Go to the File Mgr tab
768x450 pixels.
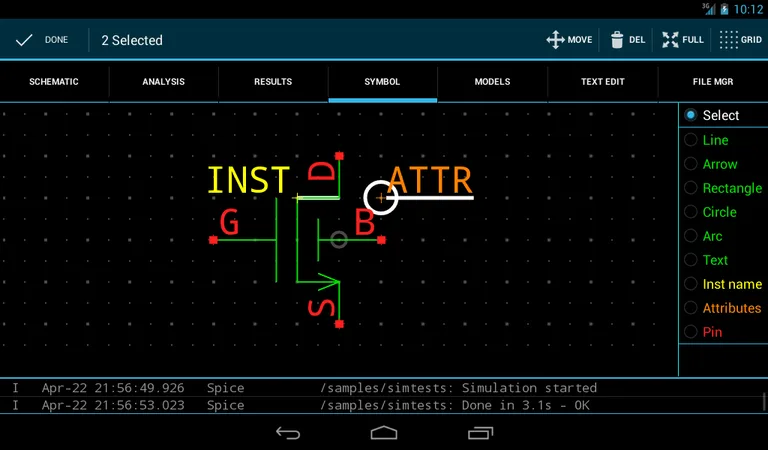[715, 82]
